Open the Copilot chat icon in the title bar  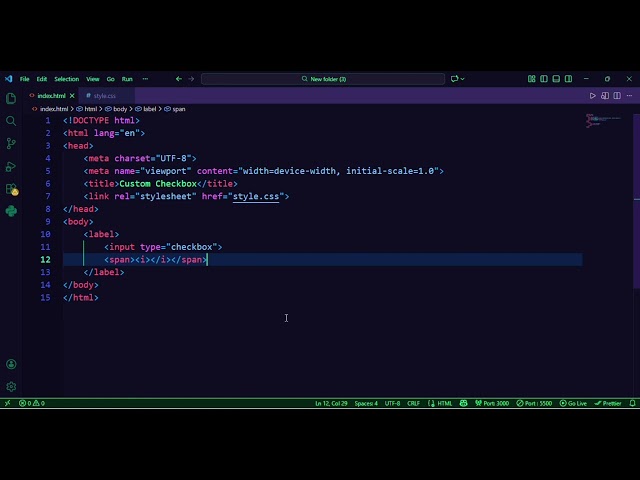tap(454, 79)
